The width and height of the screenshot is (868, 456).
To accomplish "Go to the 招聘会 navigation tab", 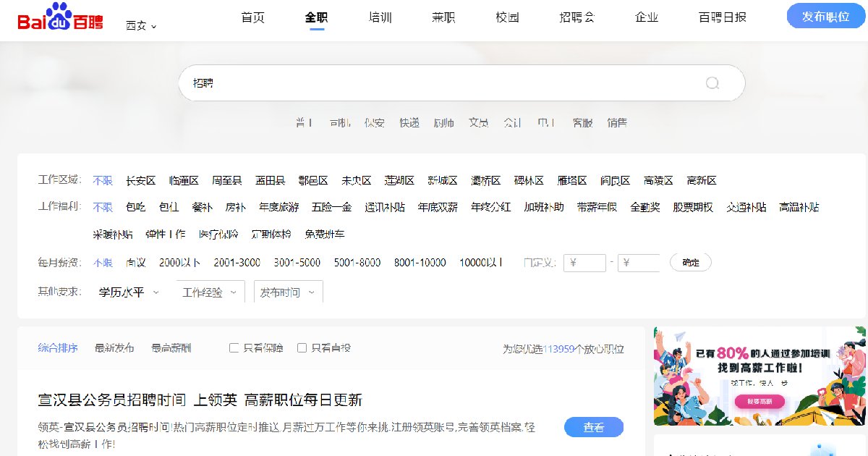I will pyautogui.click(x=576, y=17).
